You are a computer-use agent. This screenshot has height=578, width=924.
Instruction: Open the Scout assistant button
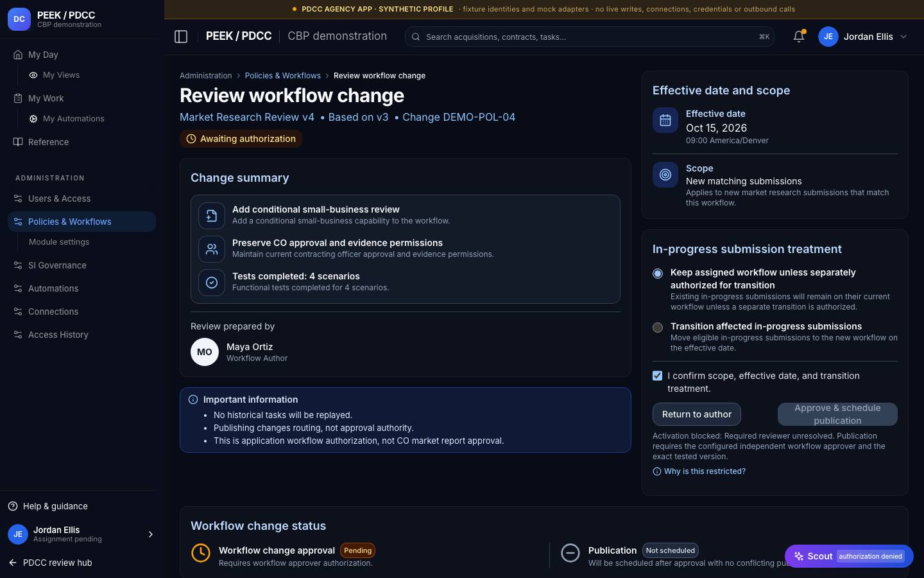point(849,556)
